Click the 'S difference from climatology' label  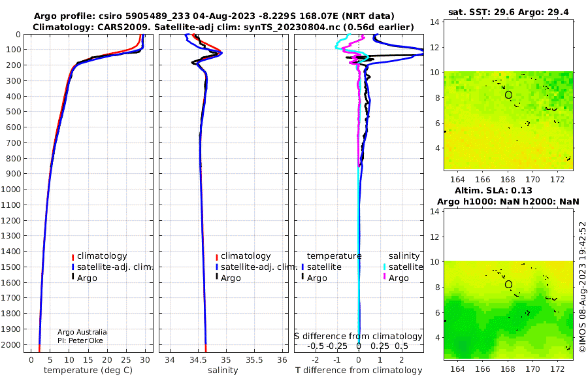[x=358, y=337]
